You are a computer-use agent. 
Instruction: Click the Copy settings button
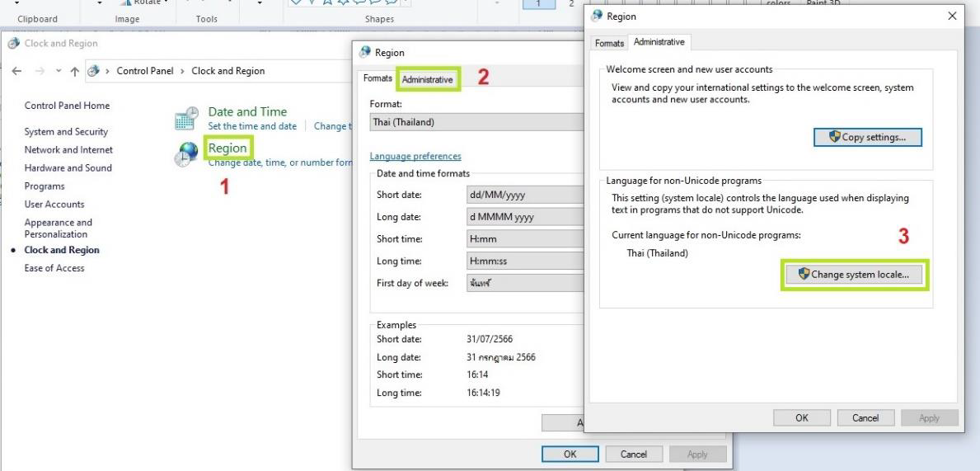[x=867, y=138]
